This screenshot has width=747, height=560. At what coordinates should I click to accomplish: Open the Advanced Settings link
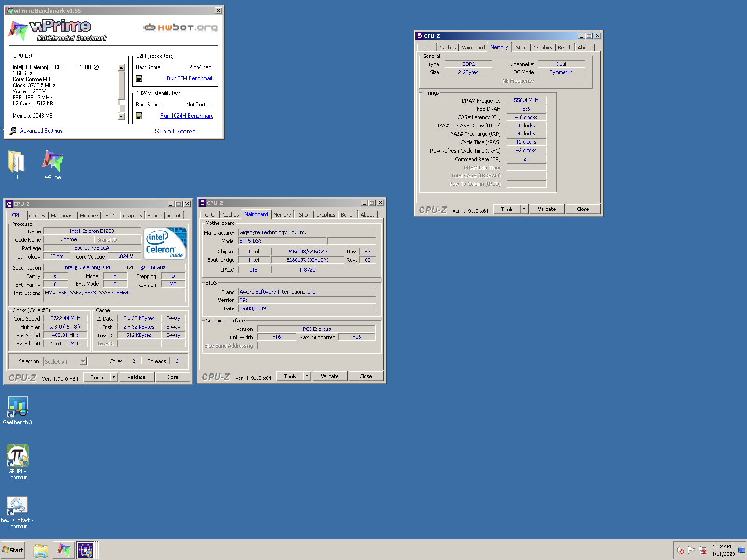point(41,131)
